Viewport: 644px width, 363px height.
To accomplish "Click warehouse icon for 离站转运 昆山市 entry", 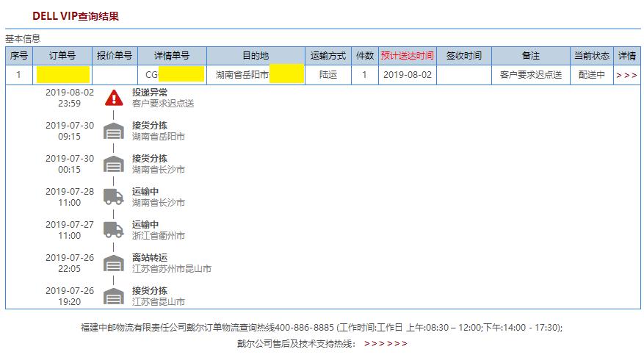I will tap(114, 263).
